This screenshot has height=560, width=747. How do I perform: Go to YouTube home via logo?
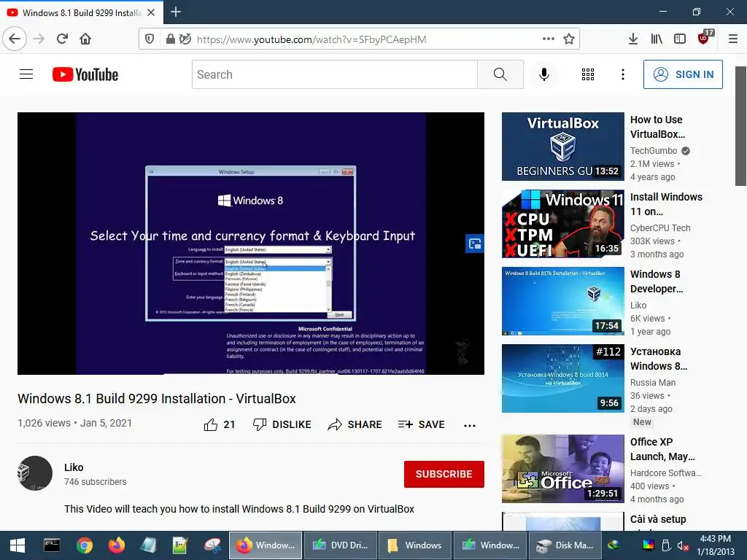click(85, 74)
